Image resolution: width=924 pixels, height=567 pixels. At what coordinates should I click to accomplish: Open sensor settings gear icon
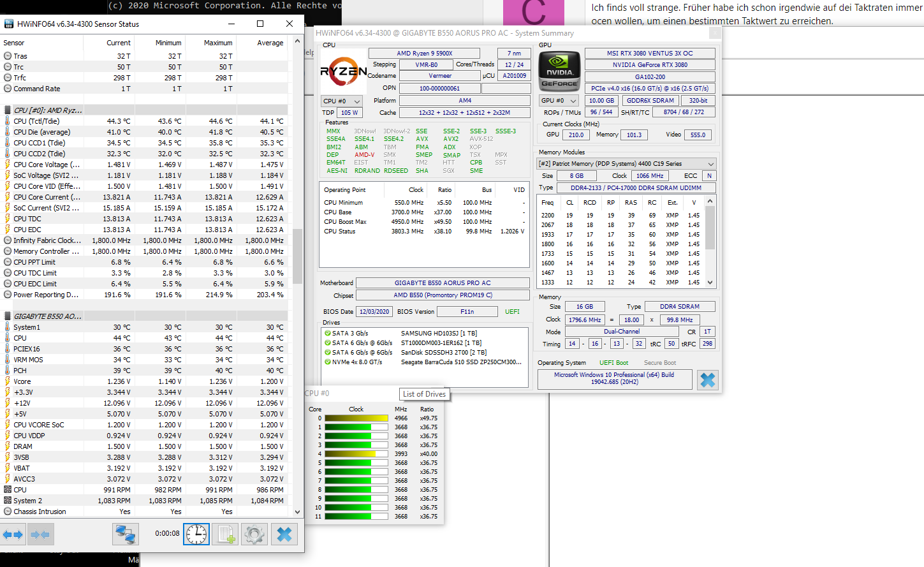pos(254,534)
